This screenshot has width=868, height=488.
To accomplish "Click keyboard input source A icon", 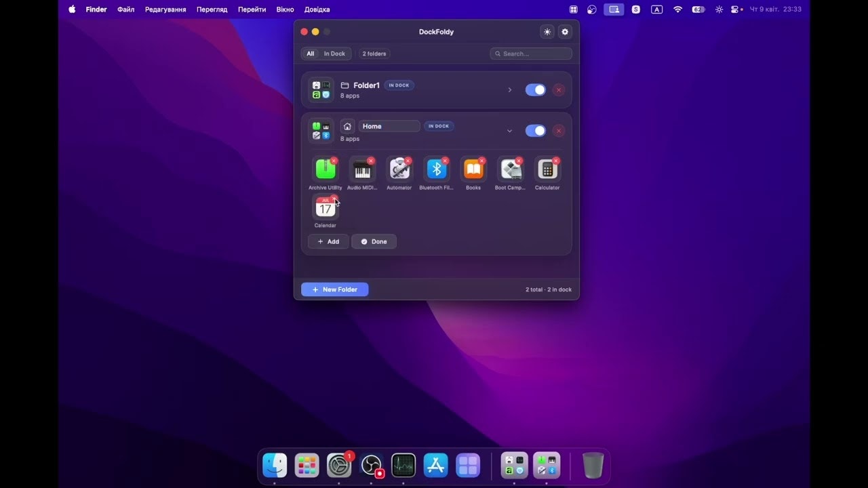I will [656, 9].
